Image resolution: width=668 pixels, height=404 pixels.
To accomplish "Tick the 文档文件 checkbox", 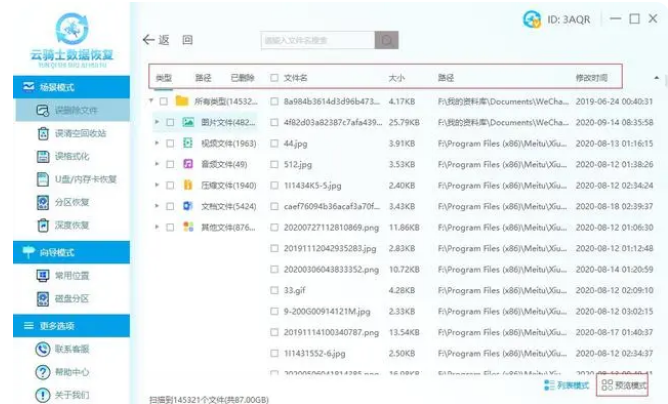I will [170, 206].
